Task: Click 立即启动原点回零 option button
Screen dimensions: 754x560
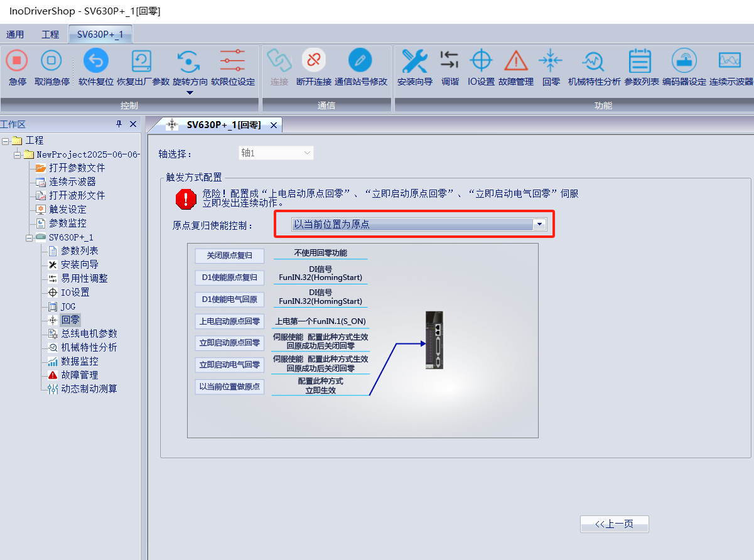Action: tap(229, 343)
